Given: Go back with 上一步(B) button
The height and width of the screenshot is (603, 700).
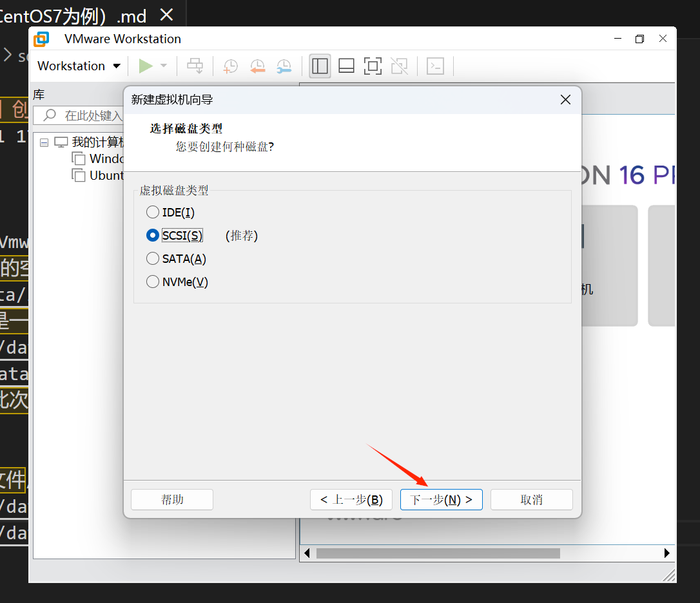Looking at the screenshot, I should click(351, 499).
